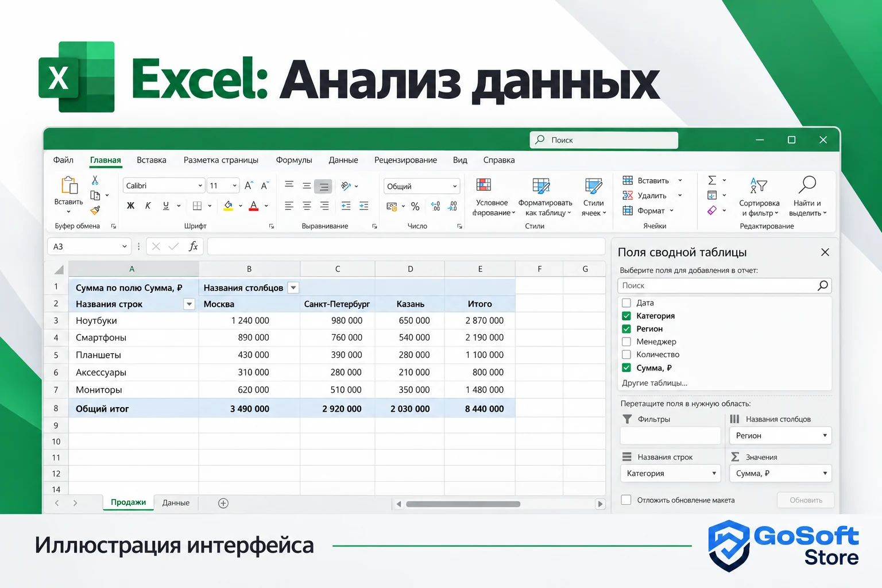This screenshot has height=588, width=882.
Task: Click the horizontal sheet scrollbar
Action: 463,504
